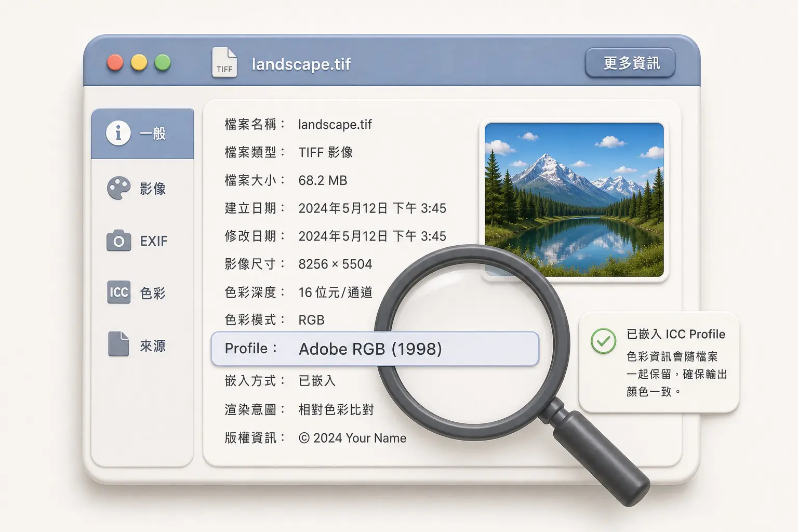Click the 更多資訊 button
This screenshot has height=532, width=798.
630,63
